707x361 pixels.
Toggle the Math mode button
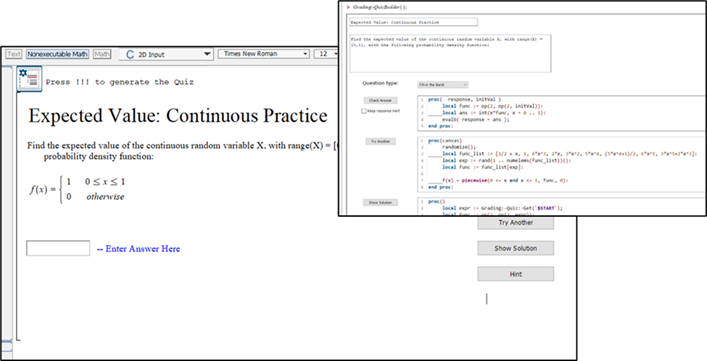pos(102,54)
